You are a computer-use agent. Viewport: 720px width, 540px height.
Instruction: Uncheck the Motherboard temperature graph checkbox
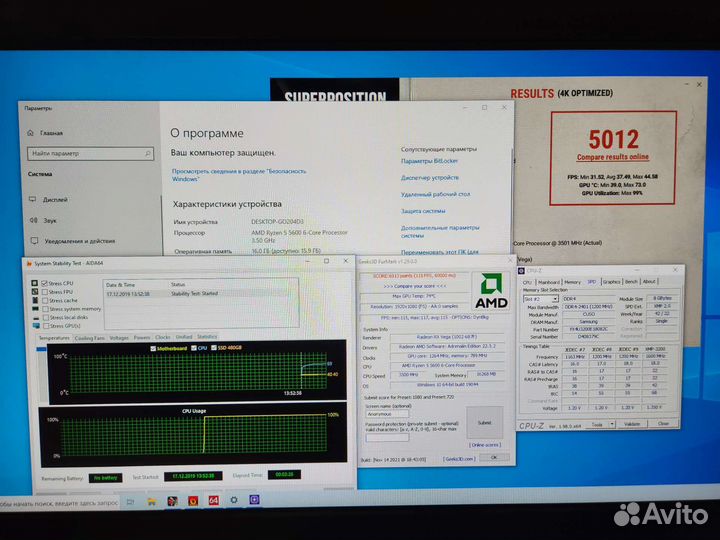pyautogui.click(x=152, y=348)
